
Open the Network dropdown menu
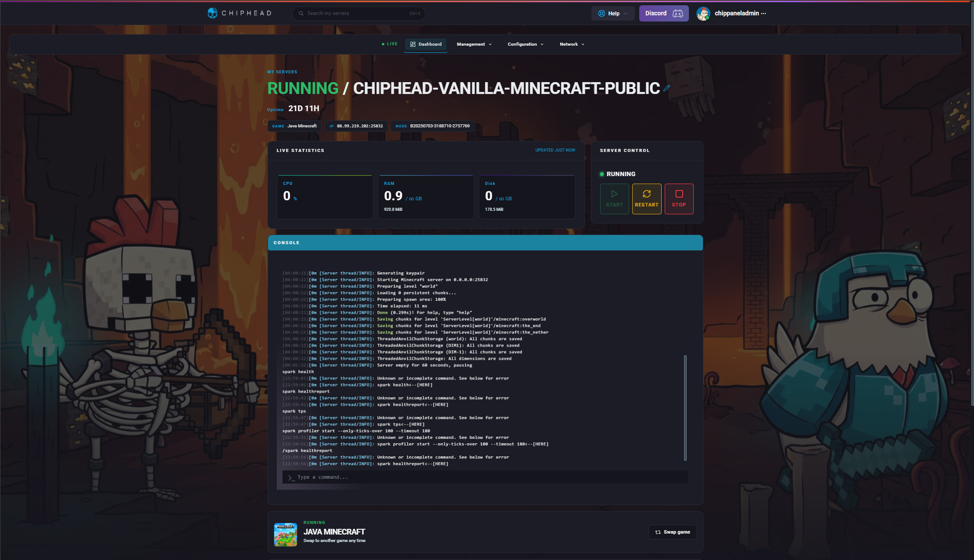tap(572, 44)
